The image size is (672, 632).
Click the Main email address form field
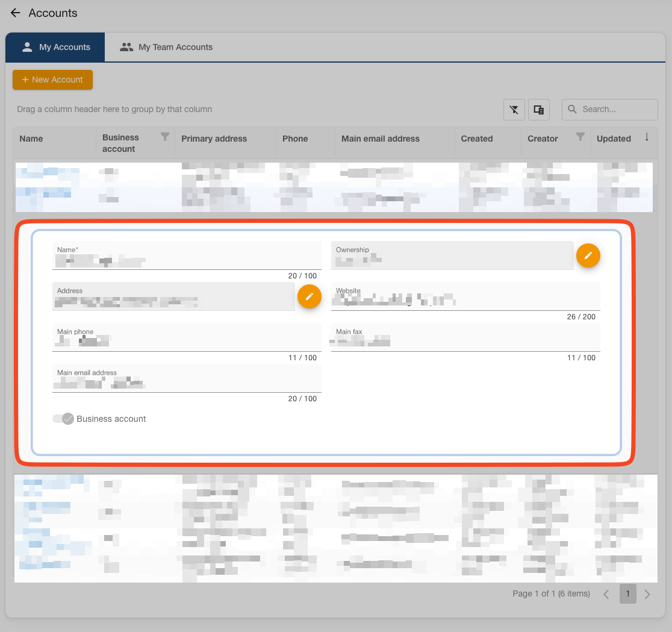(x=187, y=384)
